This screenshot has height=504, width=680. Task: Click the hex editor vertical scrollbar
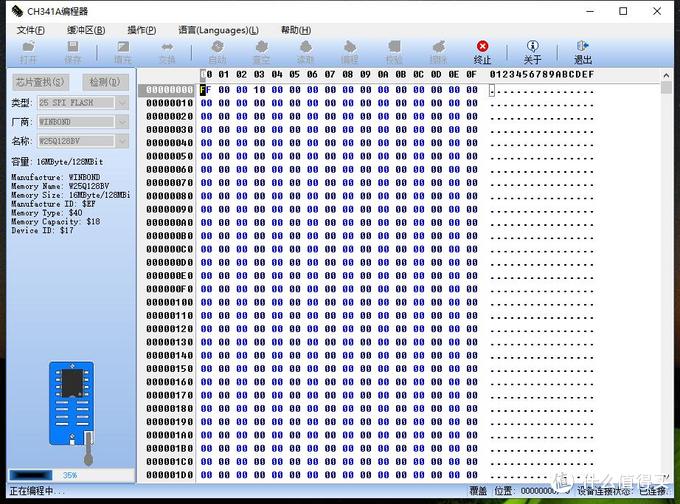[666, 280]
